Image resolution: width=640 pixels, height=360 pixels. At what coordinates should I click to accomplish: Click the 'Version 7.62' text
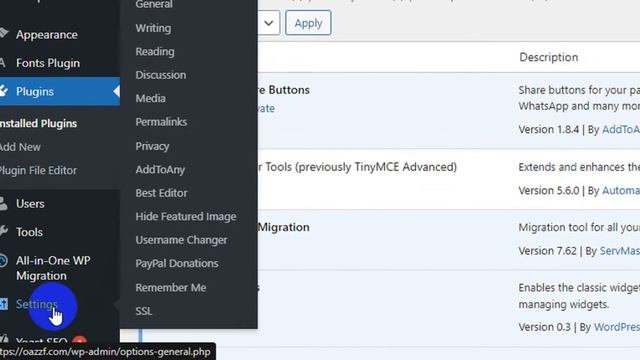click(547, 251)
